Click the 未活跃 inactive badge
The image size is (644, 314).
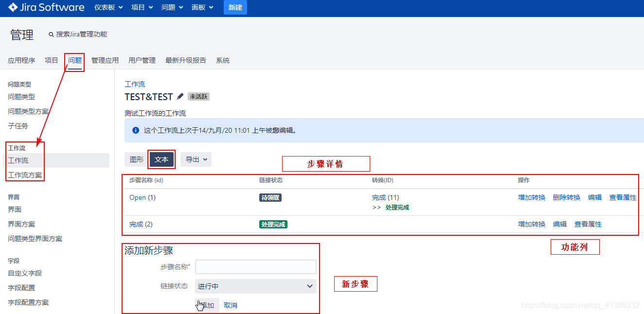(x=198, y=97)
